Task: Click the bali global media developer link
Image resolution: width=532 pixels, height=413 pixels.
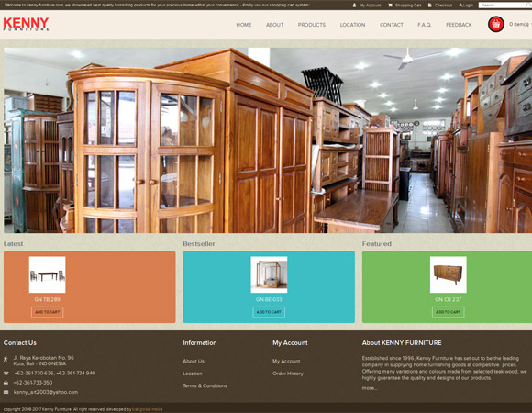Action: [148, 409]
